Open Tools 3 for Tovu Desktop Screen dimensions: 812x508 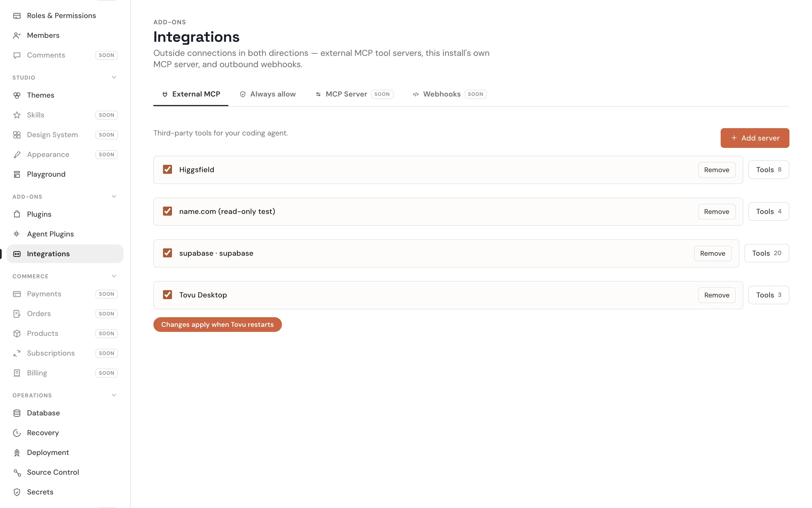pos(768,295)
